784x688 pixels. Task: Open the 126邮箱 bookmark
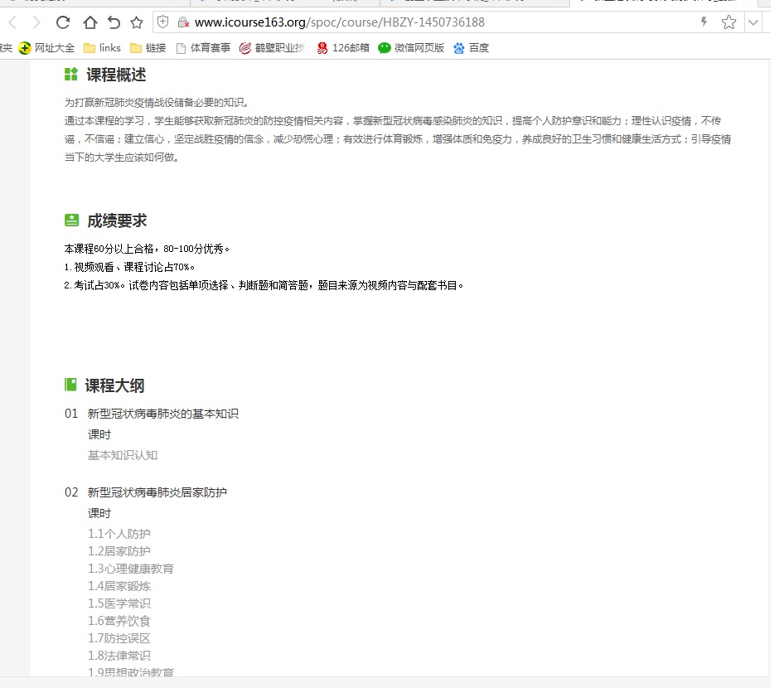pos(343,48)
